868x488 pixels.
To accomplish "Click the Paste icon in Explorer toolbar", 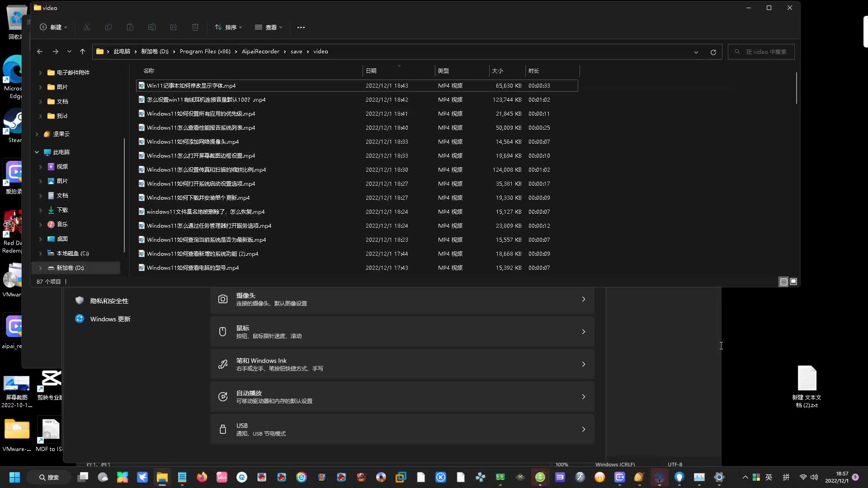I will coord(130,28).
